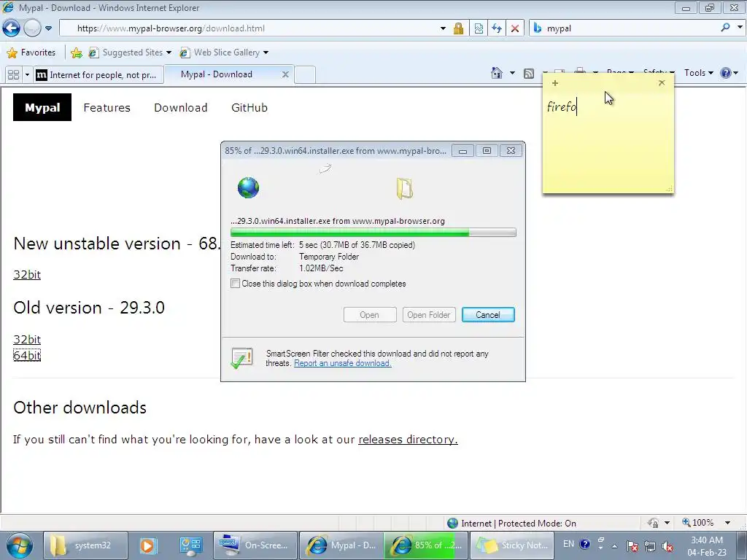Viewport: 747px width, 560px height.
Task: Click the Refresh page icon
Action: [x=497, y=28]
